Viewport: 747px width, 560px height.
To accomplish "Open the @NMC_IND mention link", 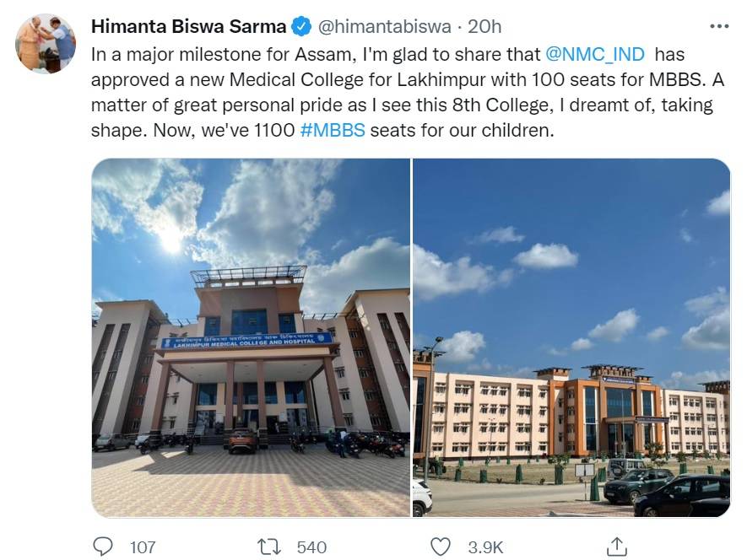I will 596,54.
